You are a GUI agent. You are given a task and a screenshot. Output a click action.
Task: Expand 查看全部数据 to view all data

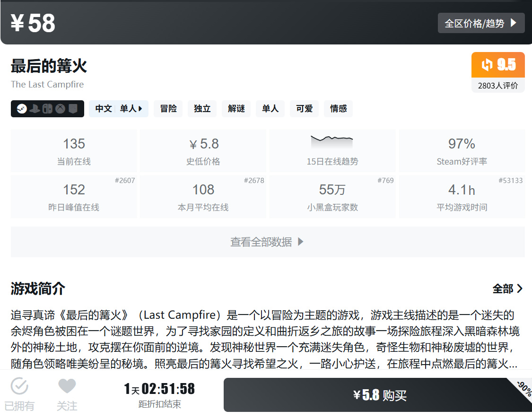click(x=268, y=242)
